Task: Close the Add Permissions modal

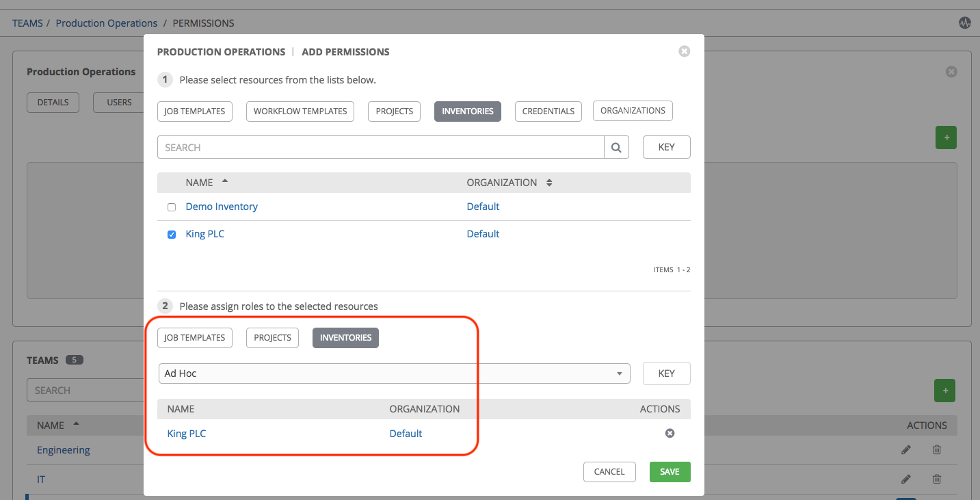Action: coord(684,51)
